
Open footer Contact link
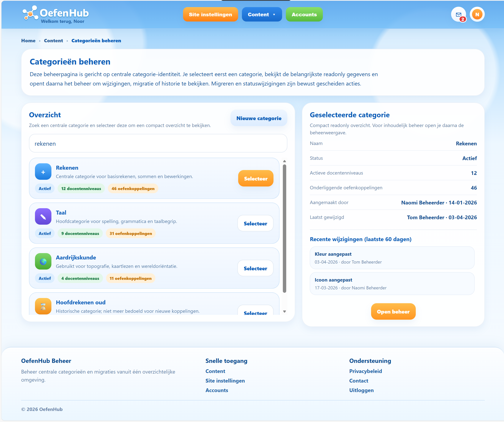[x=359, y=381]
